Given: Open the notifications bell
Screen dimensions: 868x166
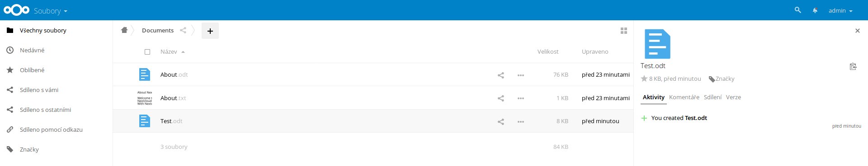Looking at the screenshot, I should tap(815, 10).
